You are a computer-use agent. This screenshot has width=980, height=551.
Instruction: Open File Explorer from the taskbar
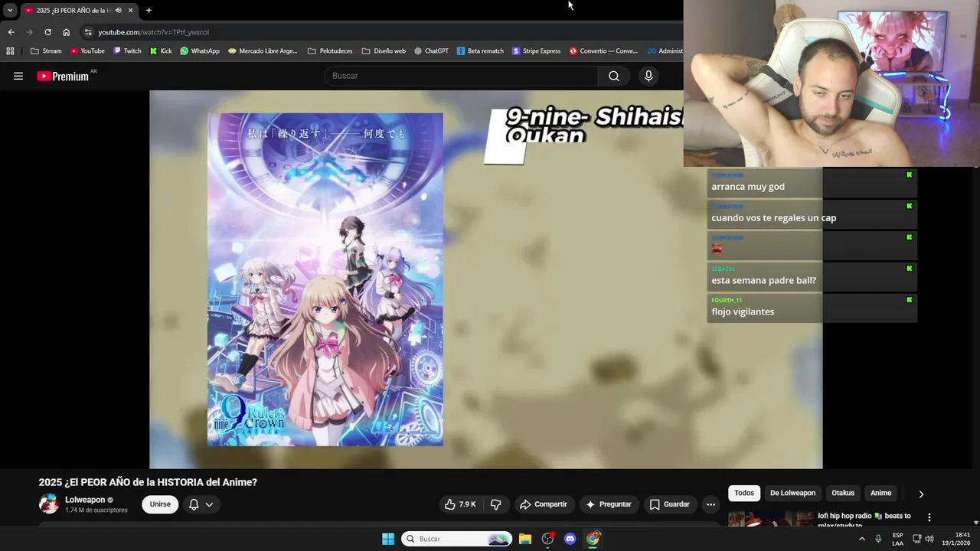[x=525, y=539]
